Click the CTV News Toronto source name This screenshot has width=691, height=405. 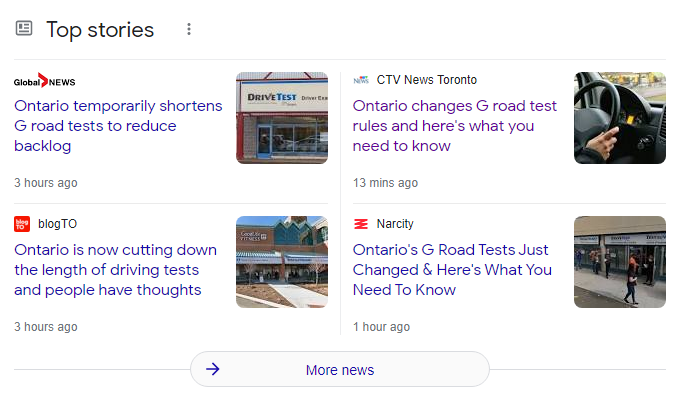[x=427, y=80]
